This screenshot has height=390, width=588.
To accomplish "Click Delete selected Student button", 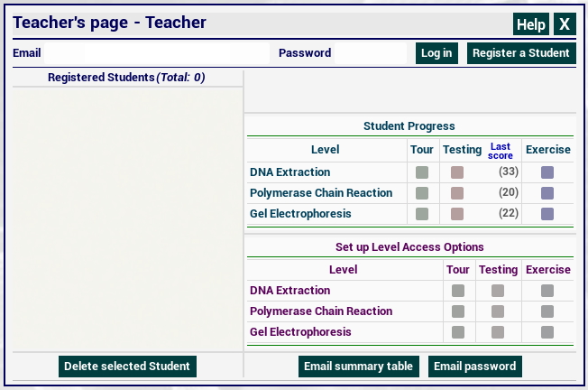I will [127, 367].
